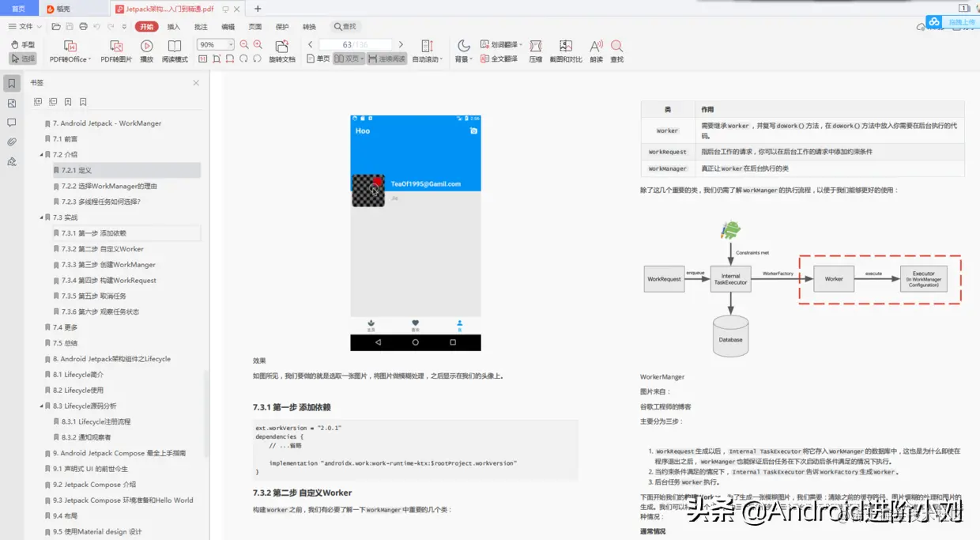Open quick access toolbar customize arrow
The height and width of the screenshot is (540, 980).
pyautogui.click(x=125, y=27)
